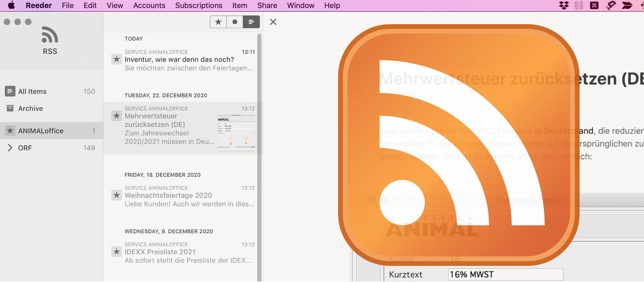Star the 'Inventur, wie war denn' article
This screenshot has height=282, width=644.
coord(116,59)
